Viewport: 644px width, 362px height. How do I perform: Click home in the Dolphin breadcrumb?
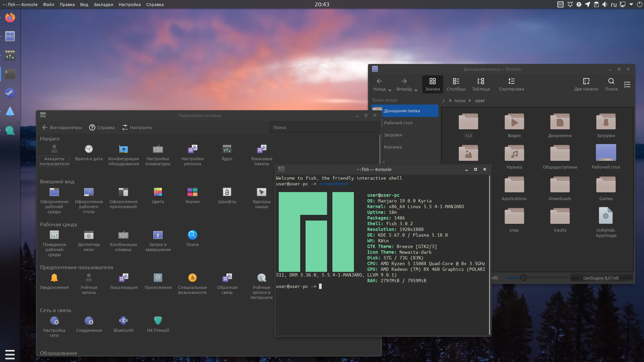pos(460,101)
